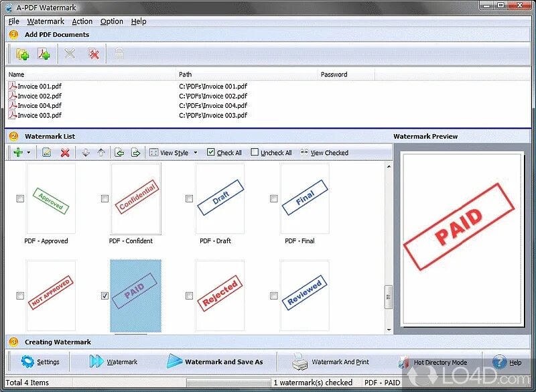This screenshot has height=392, width=536.
Task: Click the gray remove selected document icon
Action: 70,54
